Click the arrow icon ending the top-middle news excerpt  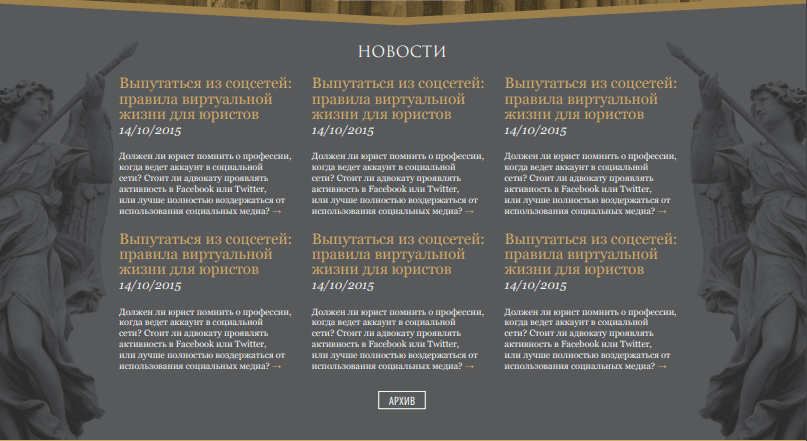[x=470, y=212]
